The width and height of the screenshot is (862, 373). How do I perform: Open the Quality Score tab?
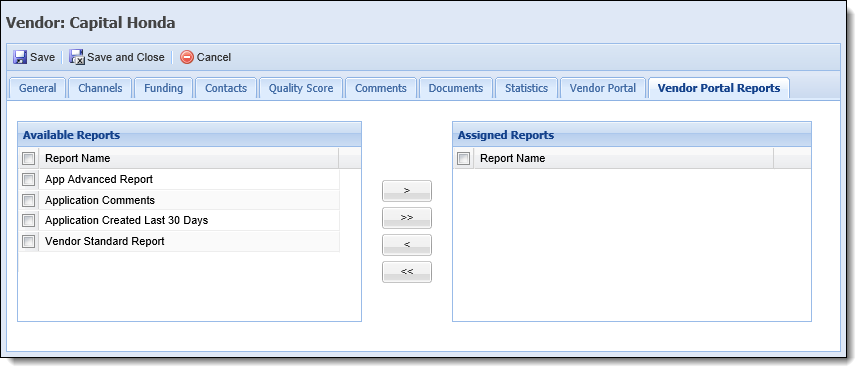[301, 88]
